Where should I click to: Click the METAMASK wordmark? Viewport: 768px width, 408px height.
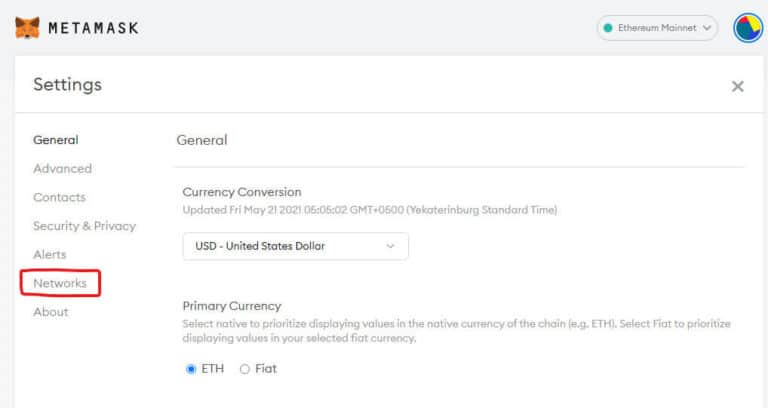coord(93,28)
